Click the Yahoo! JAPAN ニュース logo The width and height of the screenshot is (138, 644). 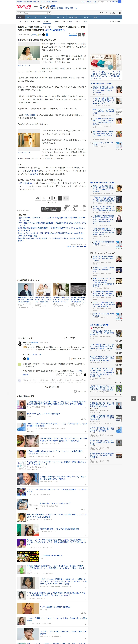click(27, 7)
